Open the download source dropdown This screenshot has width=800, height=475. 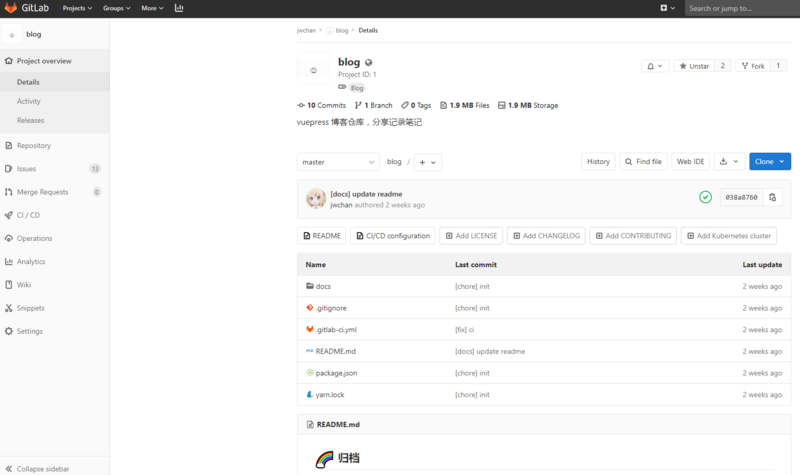click(729, 161)
